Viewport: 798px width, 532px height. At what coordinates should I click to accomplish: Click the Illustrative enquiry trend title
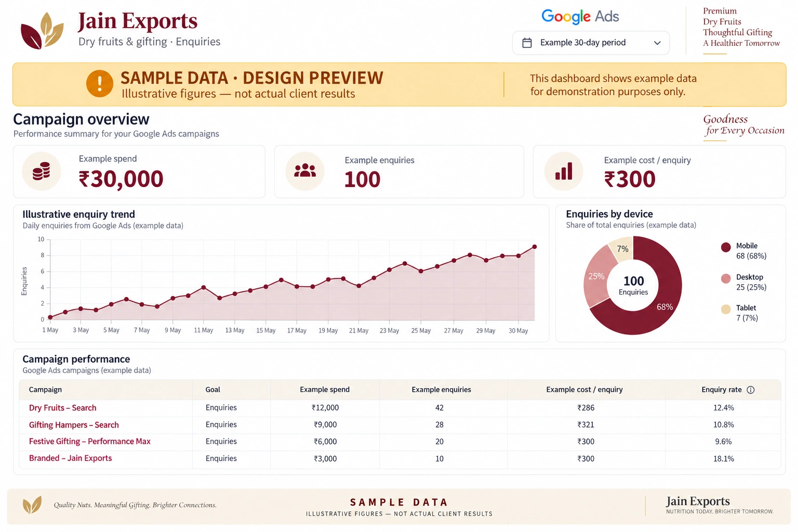coord(78,214)
